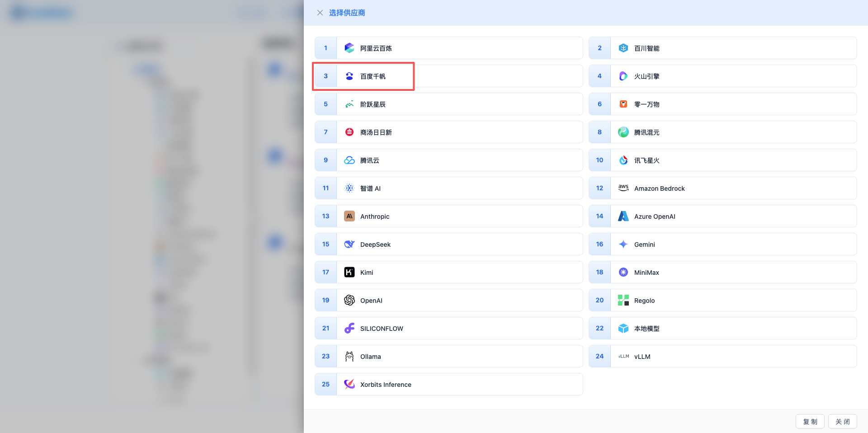Click the 百度千帆 provider logo
Image resolution: width=868 pixels, height=433 pixels.
[x=349, y=76]
